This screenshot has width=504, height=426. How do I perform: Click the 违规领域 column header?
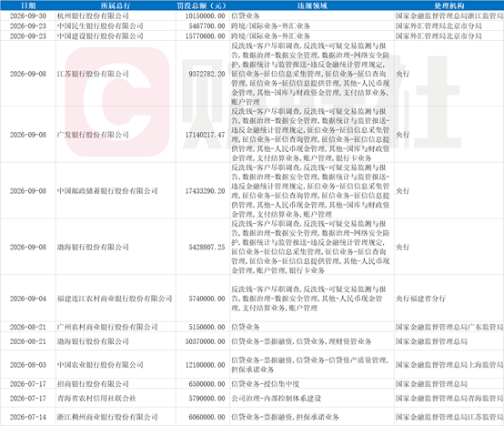click(312, 5)
